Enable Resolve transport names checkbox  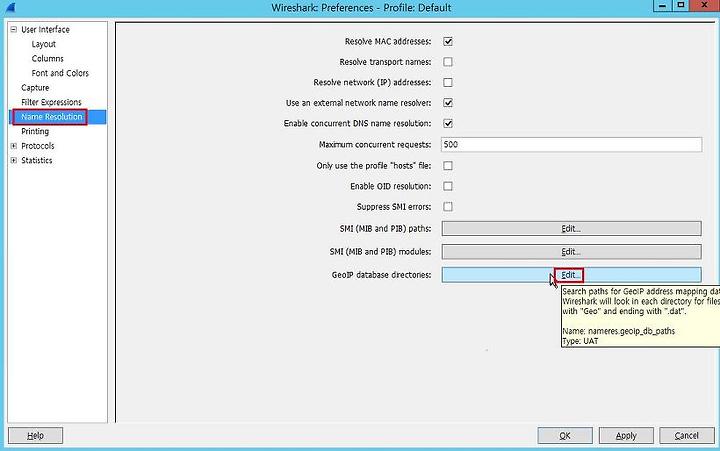click(448, 62)
